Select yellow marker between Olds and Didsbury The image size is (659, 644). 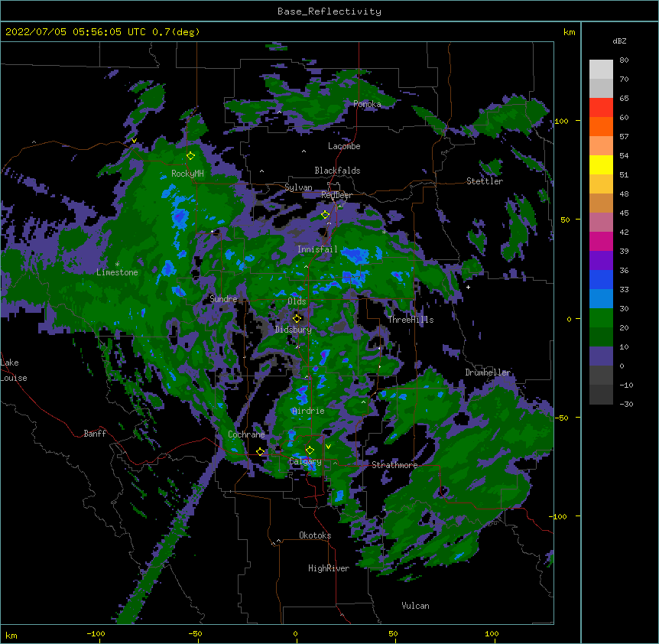(297, 318)
